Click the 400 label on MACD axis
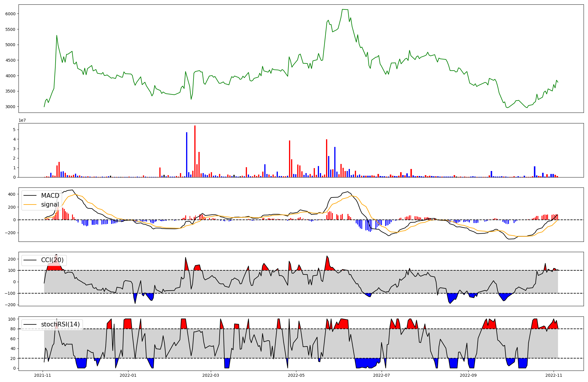This screenshot has height=382, width=588. coord(12,194)
